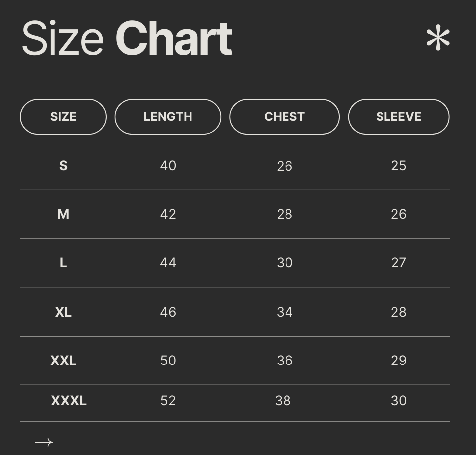Image resolution: width=476 pixels, height=455 pixels.
Task: Choose the XL size row label
Action: coord(63,312)
